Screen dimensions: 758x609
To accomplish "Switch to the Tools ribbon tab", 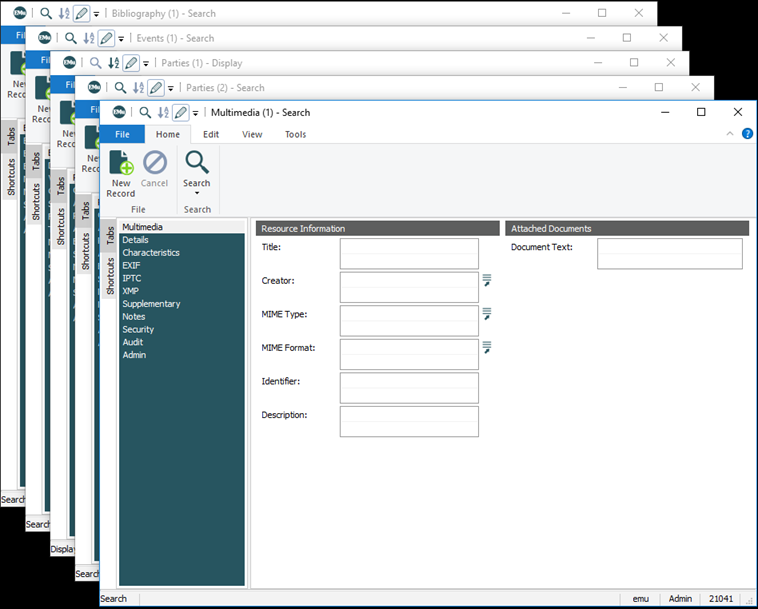I will [295, 134].
